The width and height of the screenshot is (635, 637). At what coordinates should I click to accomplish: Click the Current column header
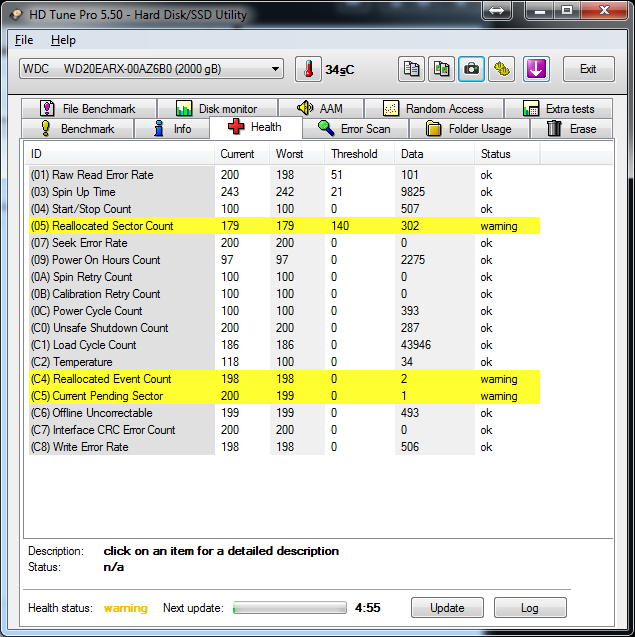click(x=242, y=154)
